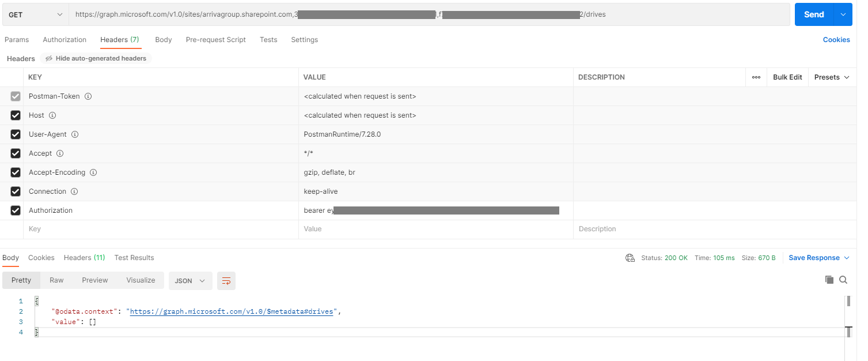
Task: Click the empty Description input field
Action: [x=715, y=229]
